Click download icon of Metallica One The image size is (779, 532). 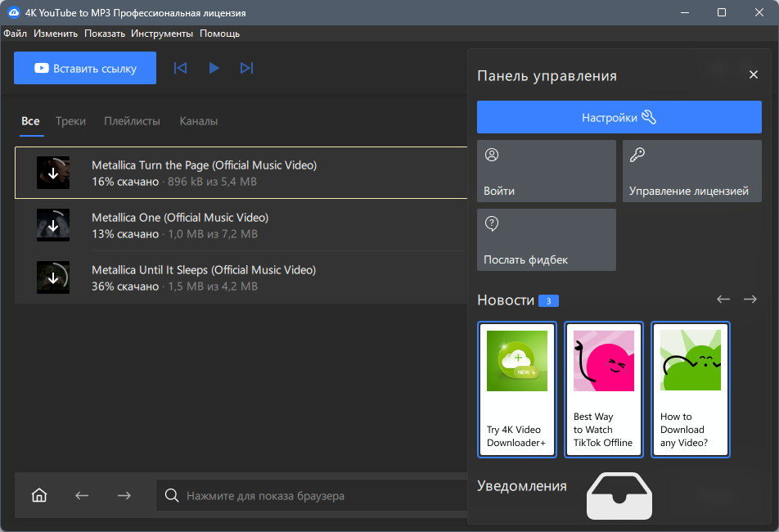coord(53,225)
